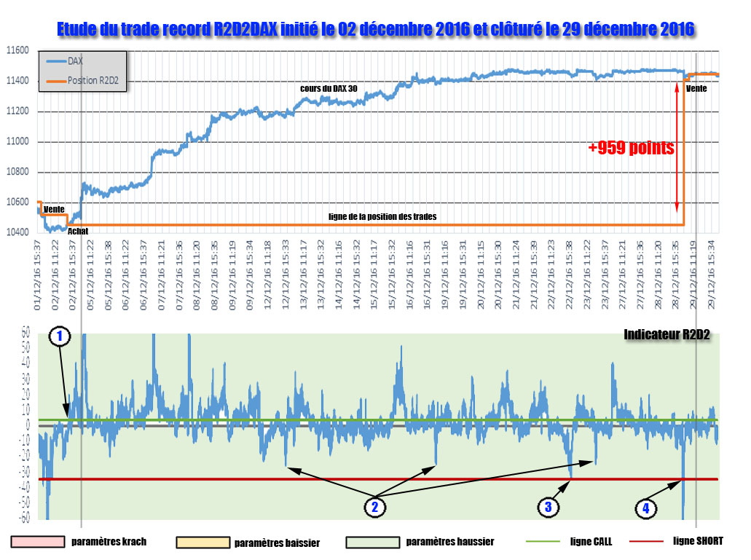Image resolution: width=751 pixels, height=560 pixels.
Task: Click the 'Indicateur R2D2' heading
Action: click(667, 335)
